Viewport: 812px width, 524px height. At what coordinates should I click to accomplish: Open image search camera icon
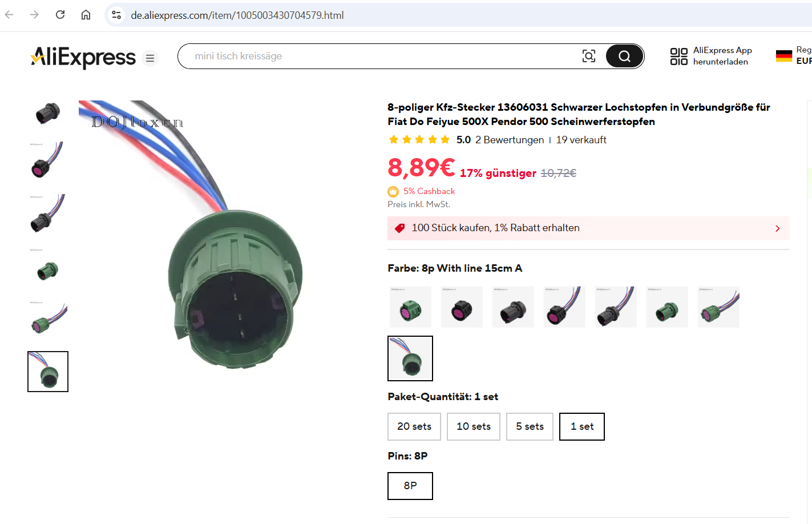588,56
